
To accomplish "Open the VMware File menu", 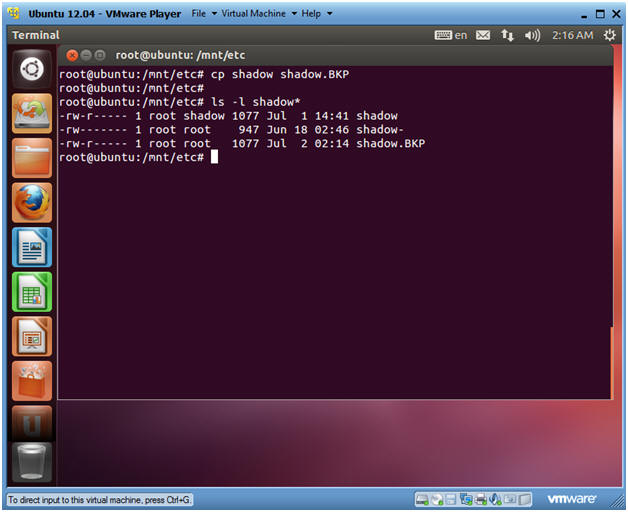I will point(198,14).
